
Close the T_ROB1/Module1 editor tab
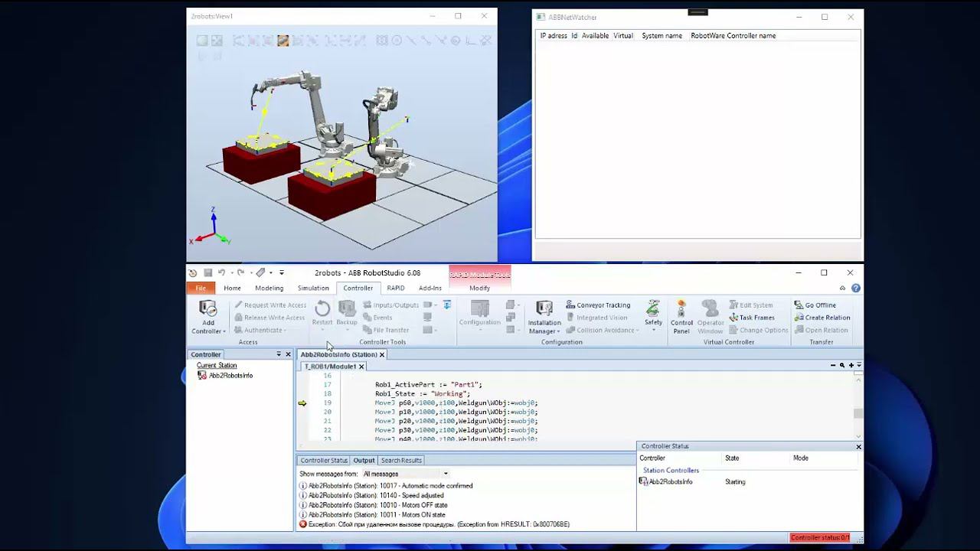[x=361, y=367]
